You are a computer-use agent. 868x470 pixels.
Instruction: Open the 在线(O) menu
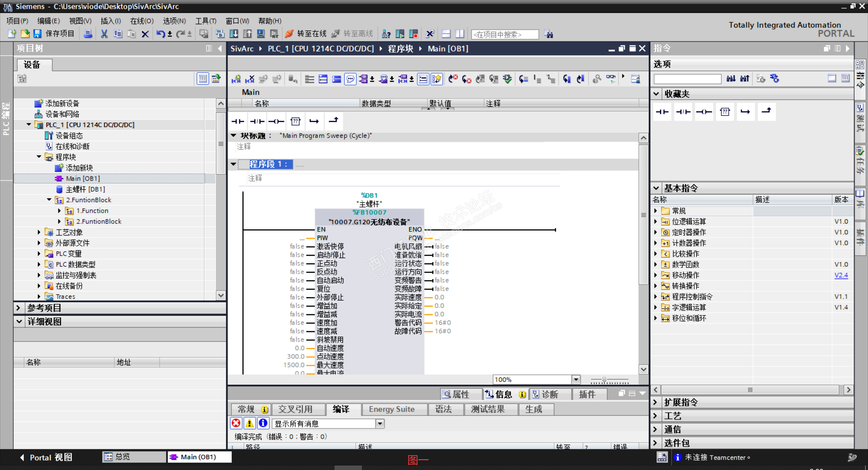coord(142,21)
